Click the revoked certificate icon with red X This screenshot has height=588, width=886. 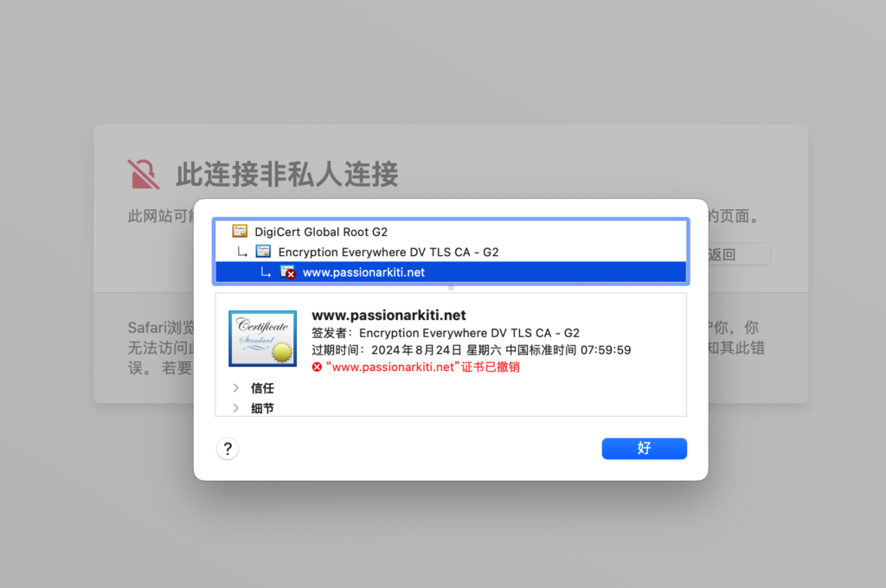click(x=287, y=272)
